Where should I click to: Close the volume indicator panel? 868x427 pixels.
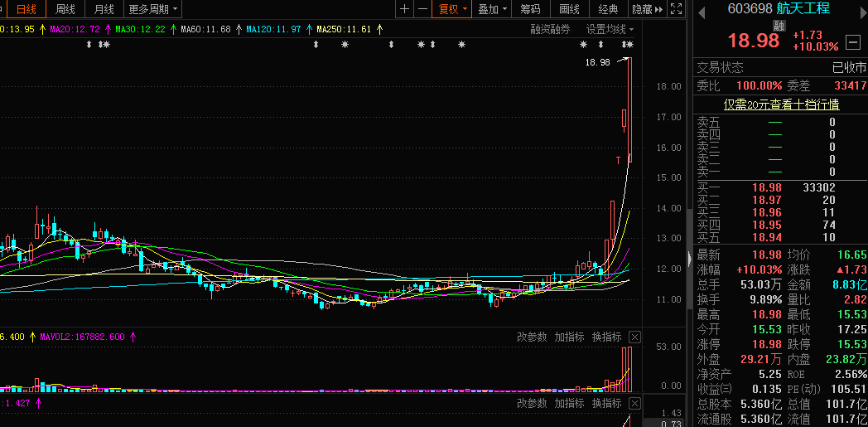click(634, 337)
